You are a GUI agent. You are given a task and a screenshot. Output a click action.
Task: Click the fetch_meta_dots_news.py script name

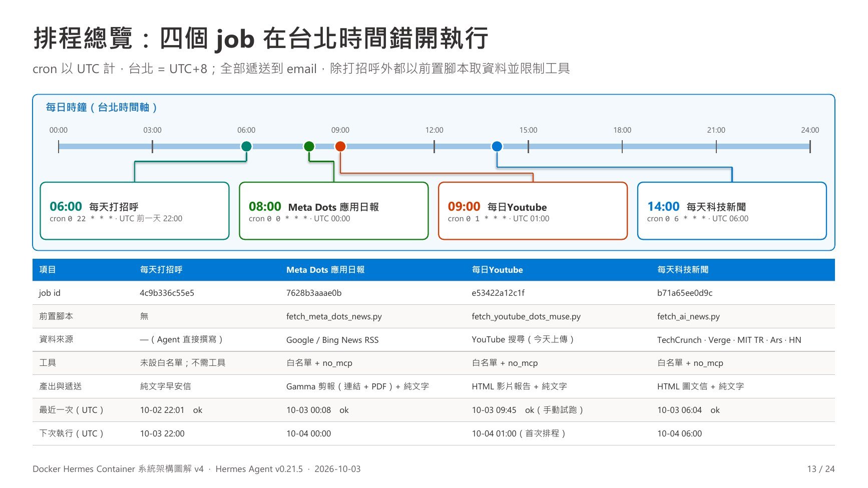334,316
